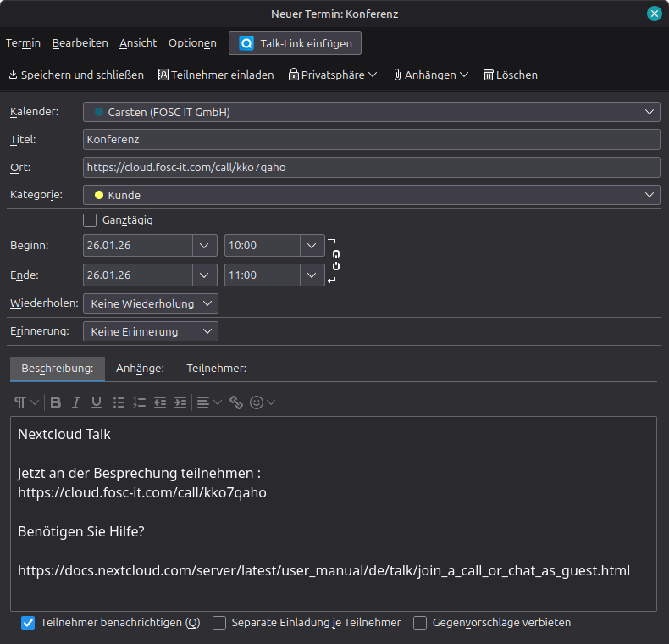Screen dimensions: 669x644
Task: Click into the Titel field
Action: pyautogui.click(x=371, y=139)
